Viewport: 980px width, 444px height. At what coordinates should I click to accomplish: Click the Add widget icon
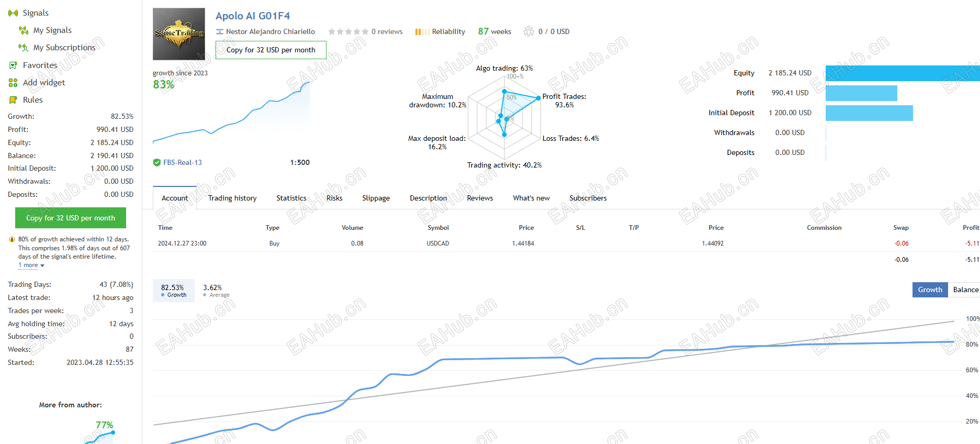point(13,83)
